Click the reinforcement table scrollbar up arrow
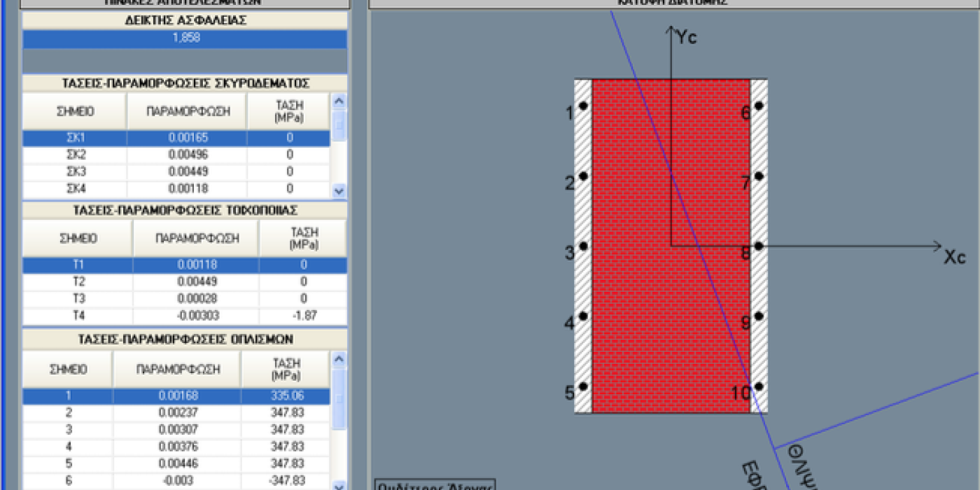Screen dimensions: 980x490 point(339,360)
